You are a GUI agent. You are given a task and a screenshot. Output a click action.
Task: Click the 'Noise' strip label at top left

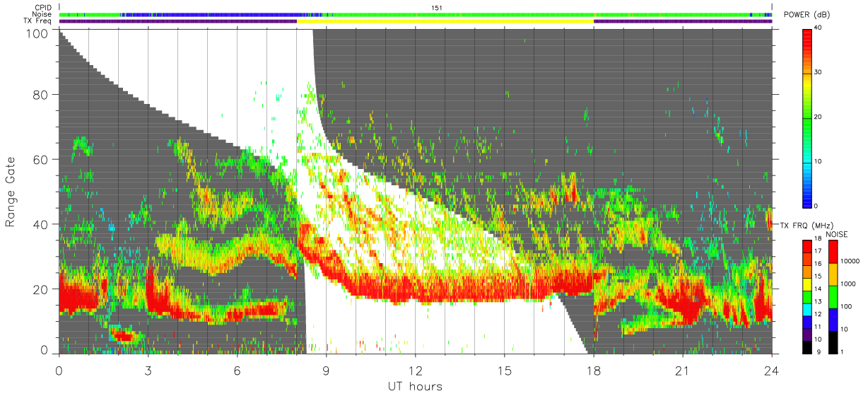42,14
